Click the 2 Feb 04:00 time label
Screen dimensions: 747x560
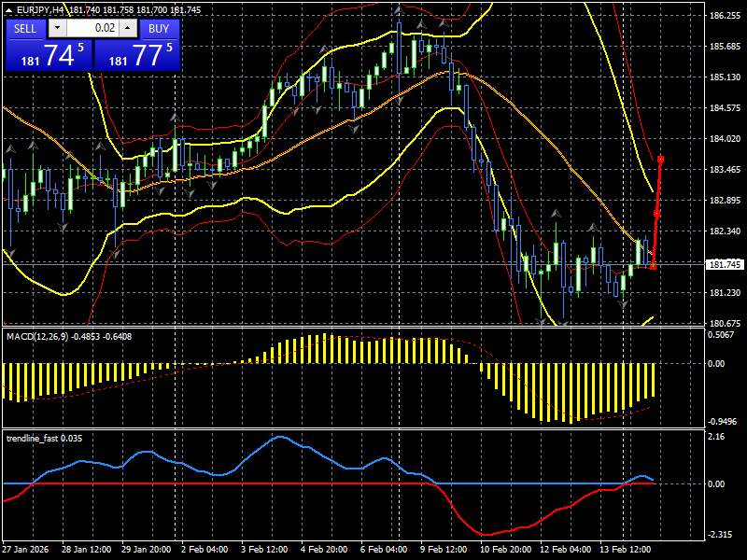coord(204,549)
